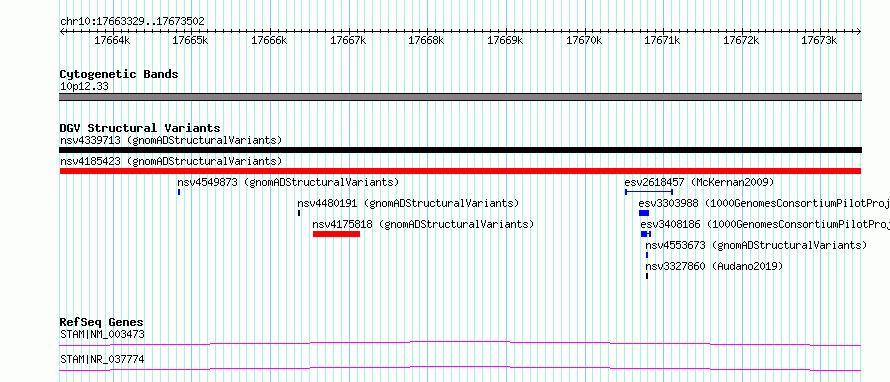890x382 pixels.
Task: Click the esv2618457 blue span line
Action: [x=649, y=192]
